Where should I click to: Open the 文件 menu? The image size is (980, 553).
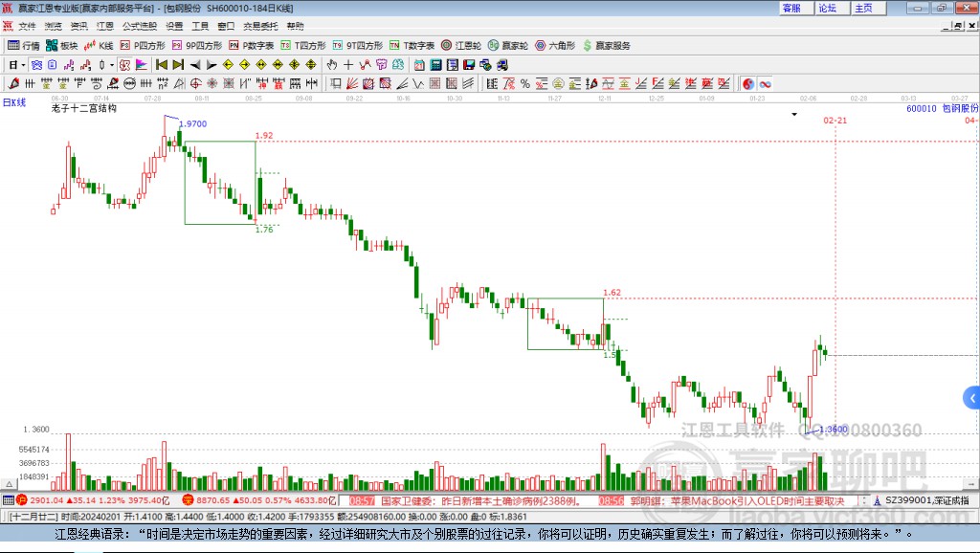[27, 26]
